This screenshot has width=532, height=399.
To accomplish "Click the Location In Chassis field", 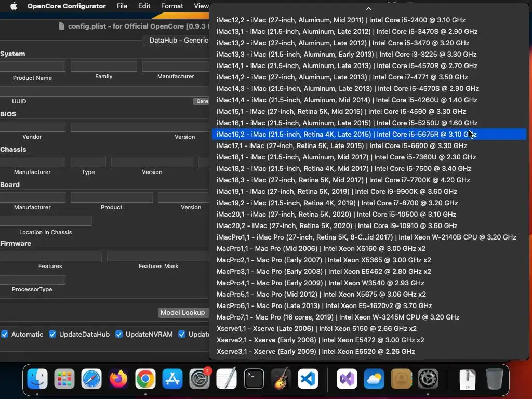I will point(46,221).
